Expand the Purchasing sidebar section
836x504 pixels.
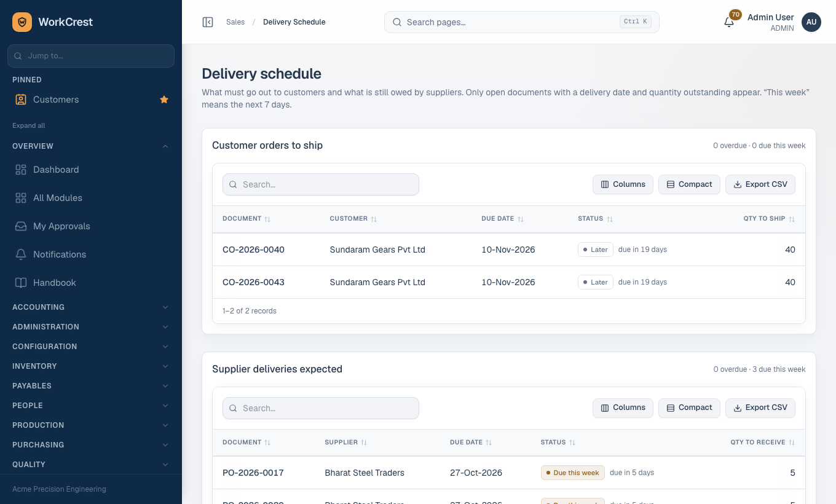(91, 445)
